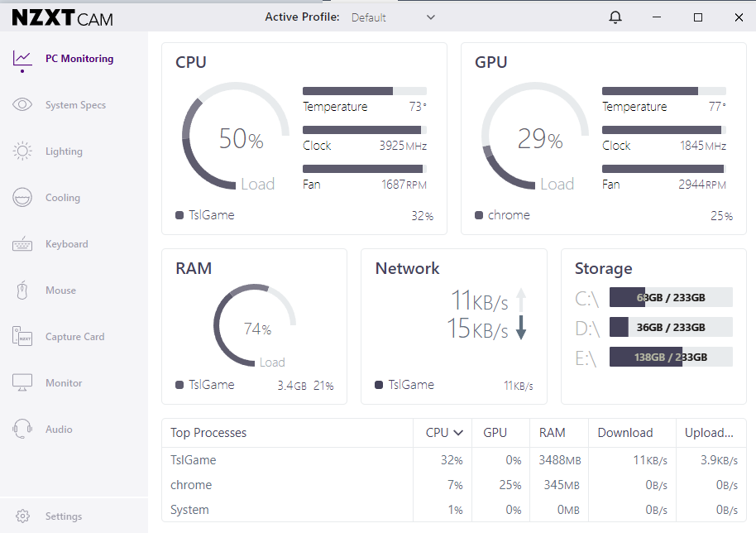
Task: Select the chrome row in Top Processes
Action: click(454, 485)
